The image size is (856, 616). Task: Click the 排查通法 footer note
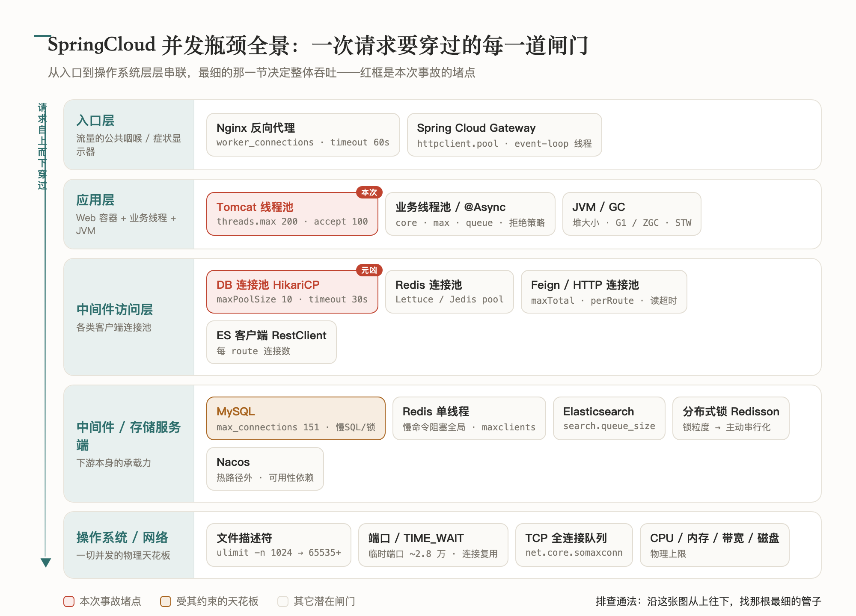(x=708, y=601)
